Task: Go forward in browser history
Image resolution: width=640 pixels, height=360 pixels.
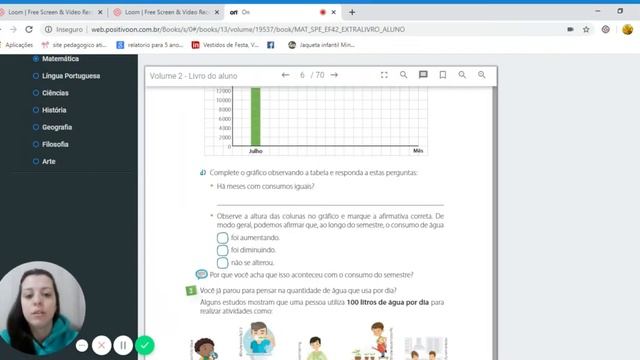Action: (x=13, y=29)
